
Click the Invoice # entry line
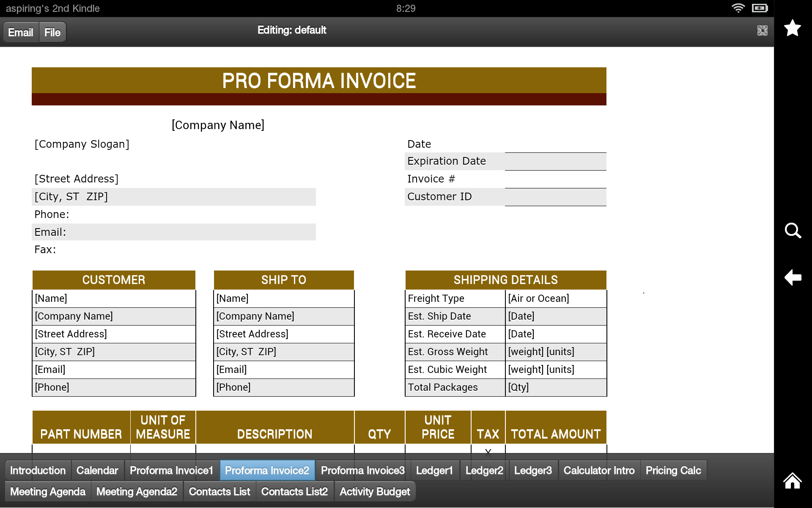555,179
